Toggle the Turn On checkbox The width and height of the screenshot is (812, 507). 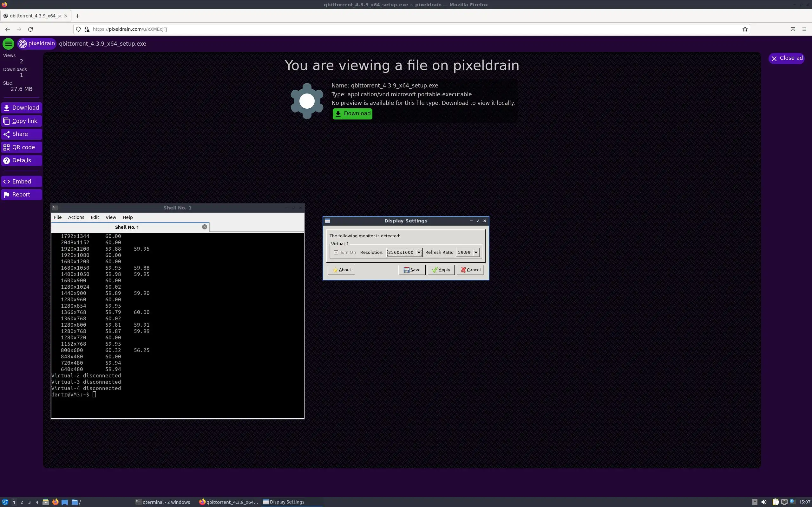tap(336, 252)
